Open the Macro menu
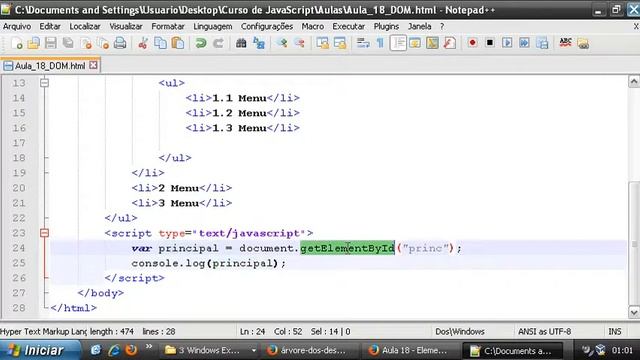 point(313,27)
